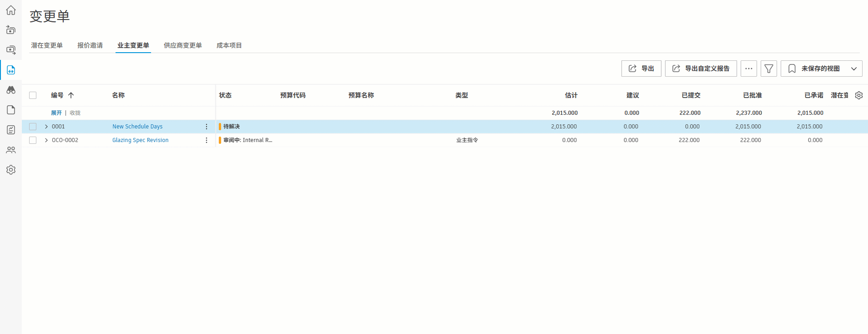
Task: Open the Glazing Spec Revision link
Action: pos(140,140)
